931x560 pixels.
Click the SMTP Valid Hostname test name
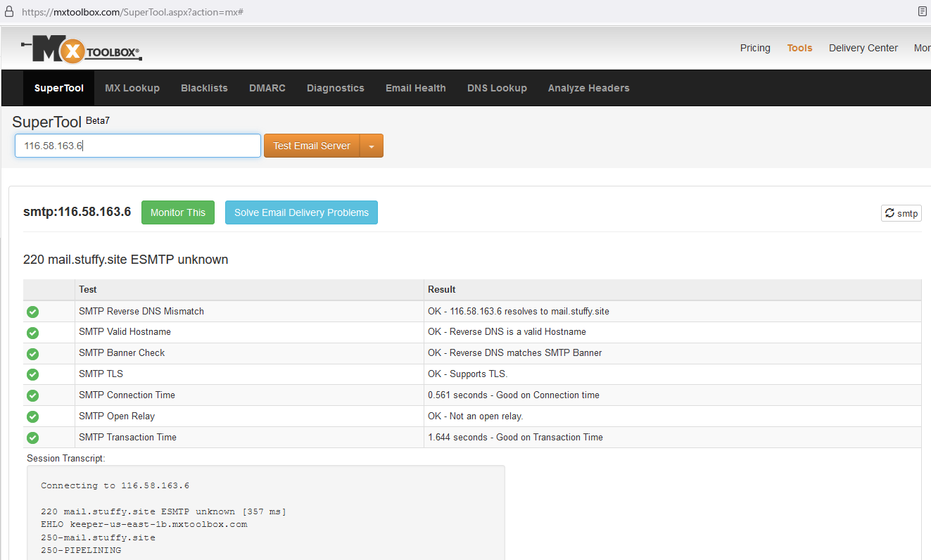pos(125,331)
